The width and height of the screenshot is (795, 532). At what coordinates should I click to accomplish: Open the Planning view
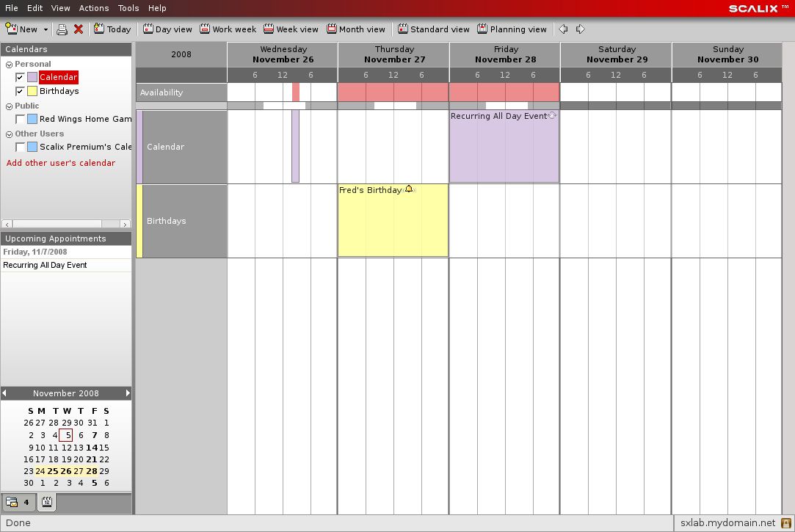click(512, 29)
